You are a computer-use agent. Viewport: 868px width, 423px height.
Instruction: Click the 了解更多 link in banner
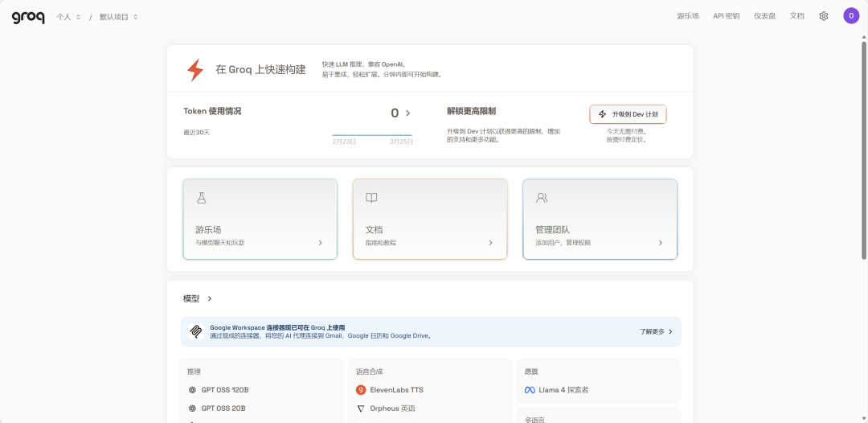[x=656, y=331]
